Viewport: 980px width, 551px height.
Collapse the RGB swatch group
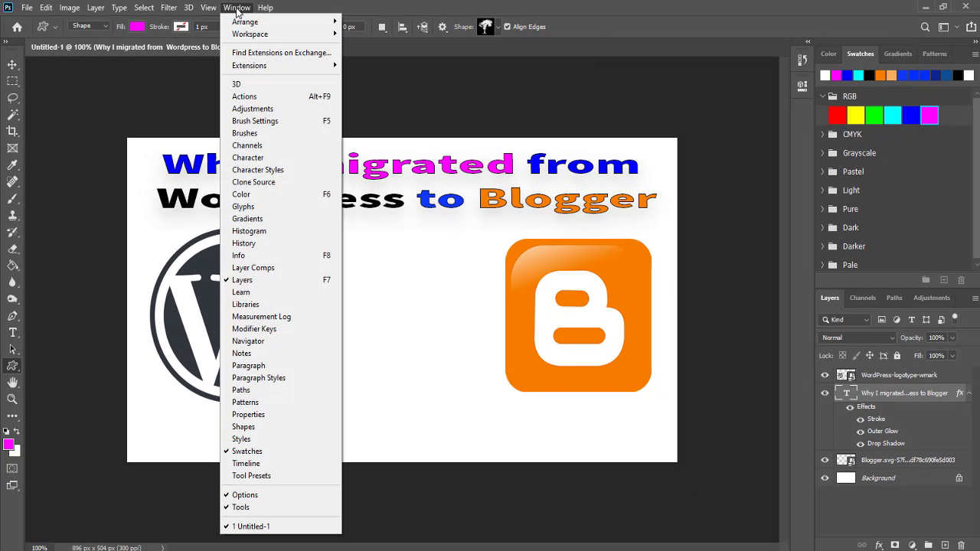[822, 96]
